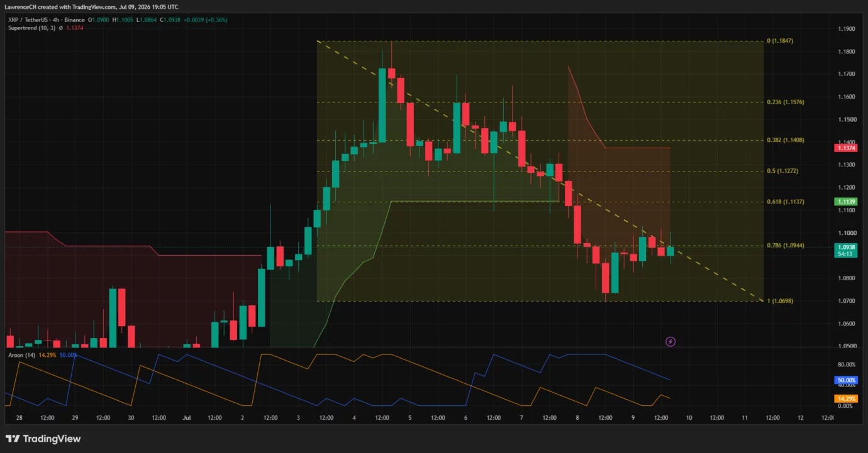Click the Aroon 80.00% scale label
This screenshot has height=453, width=868.
coord(847,364)
